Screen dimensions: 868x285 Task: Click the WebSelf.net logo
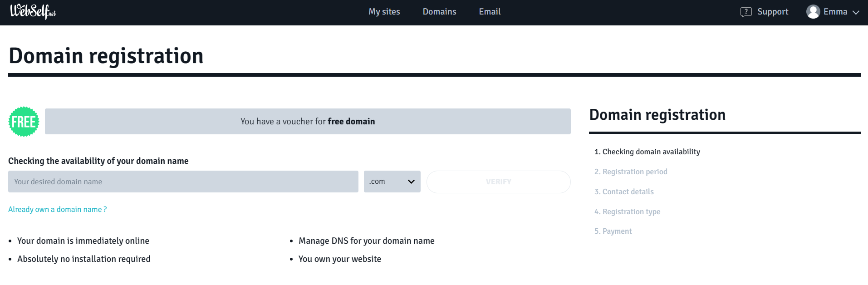33,11
